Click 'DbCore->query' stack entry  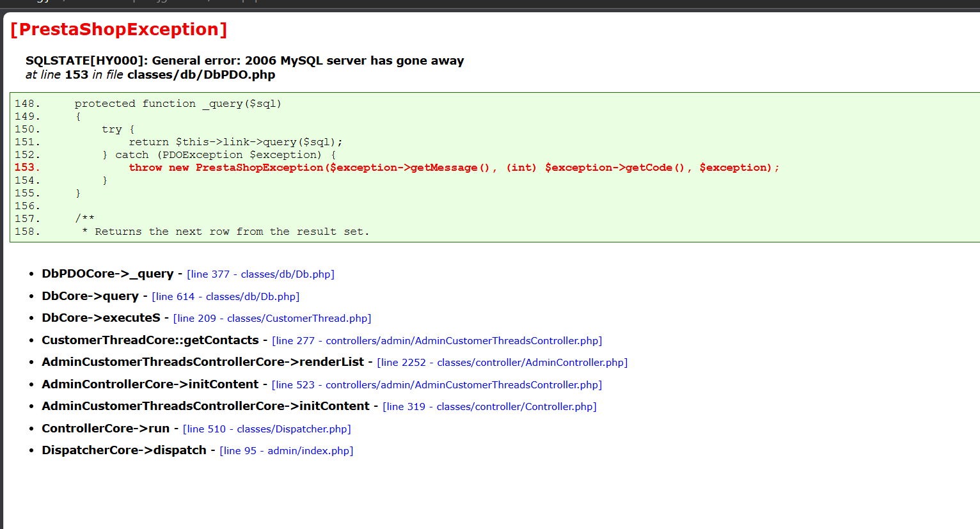[90, 296]
